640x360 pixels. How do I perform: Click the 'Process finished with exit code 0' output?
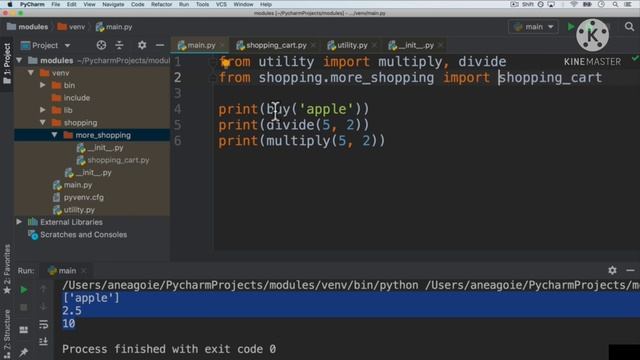click(x=169, y=349)
